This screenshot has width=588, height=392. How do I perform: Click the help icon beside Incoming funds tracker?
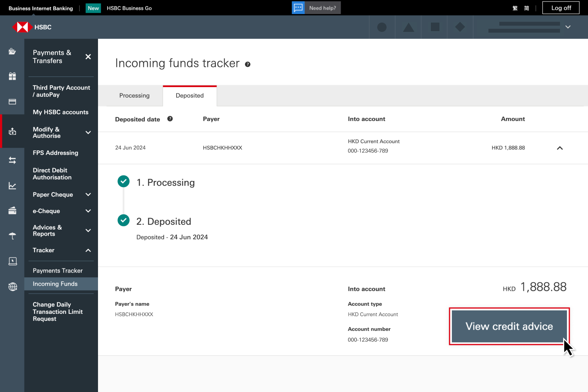[248, 65]
